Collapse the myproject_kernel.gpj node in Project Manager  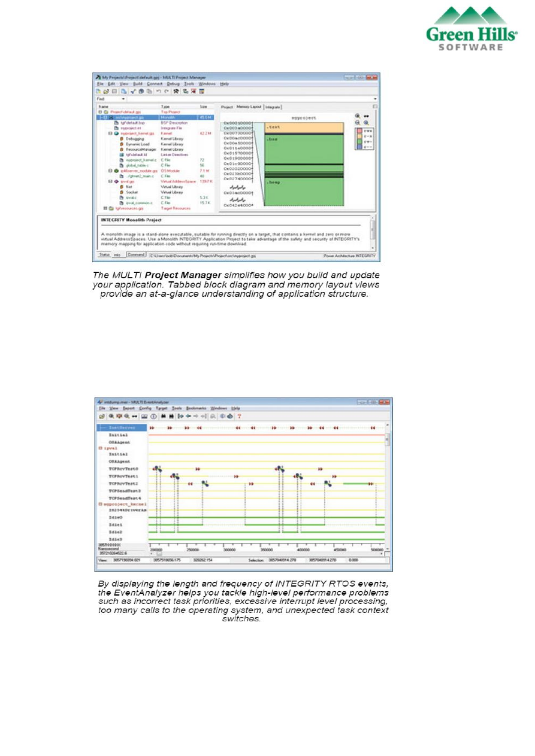[x=110, y=133]
